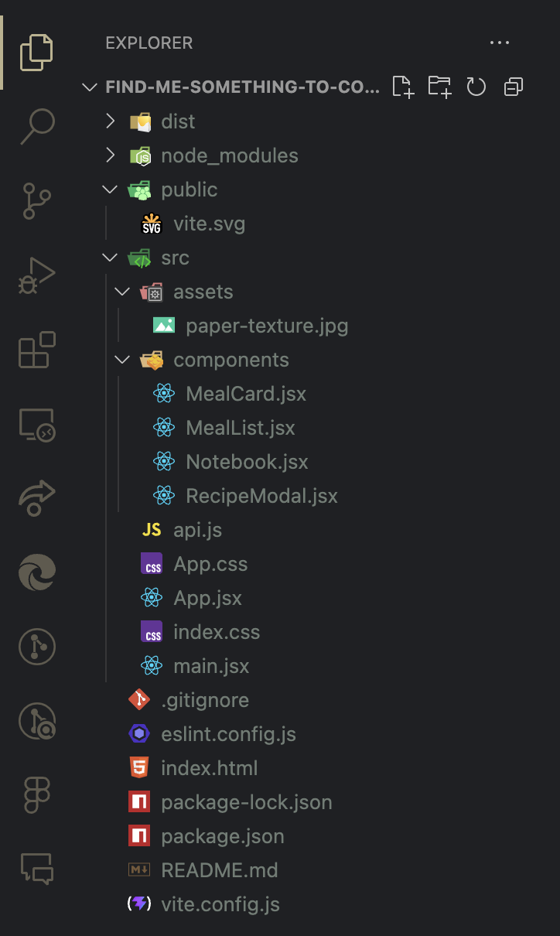Open MealCard.jsx
Screen dimensions: 560x936
245,393
